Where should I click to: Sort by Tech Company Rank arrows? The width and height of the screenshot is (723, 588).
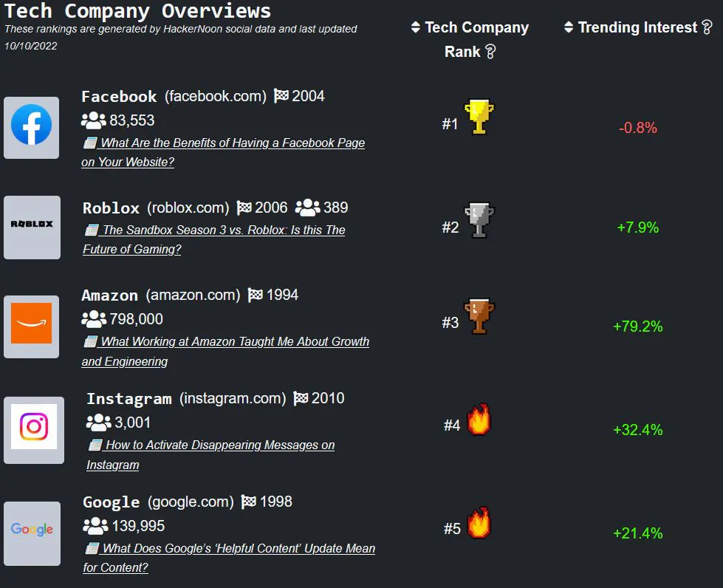(x=416, y=28)
